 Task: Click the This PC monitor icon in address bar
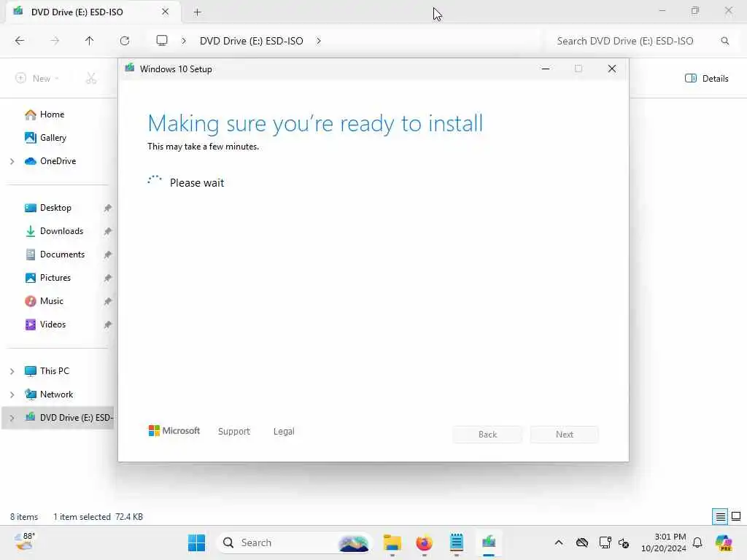click(162, 41)
